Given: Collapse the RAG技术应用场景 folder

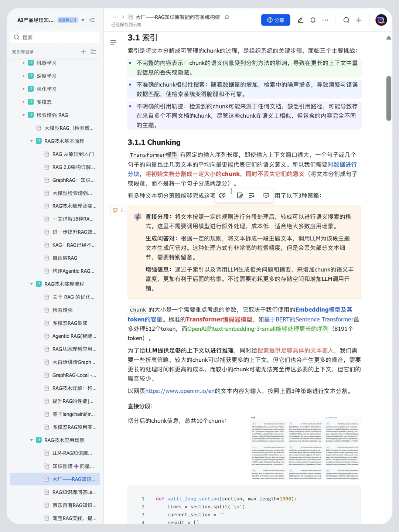Looking at the screenshot, I should 31,440.
